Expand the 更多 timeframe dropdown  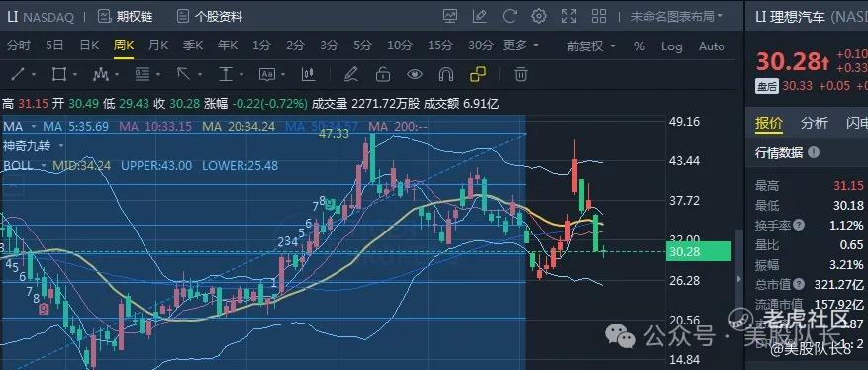[x=521, y=46]
